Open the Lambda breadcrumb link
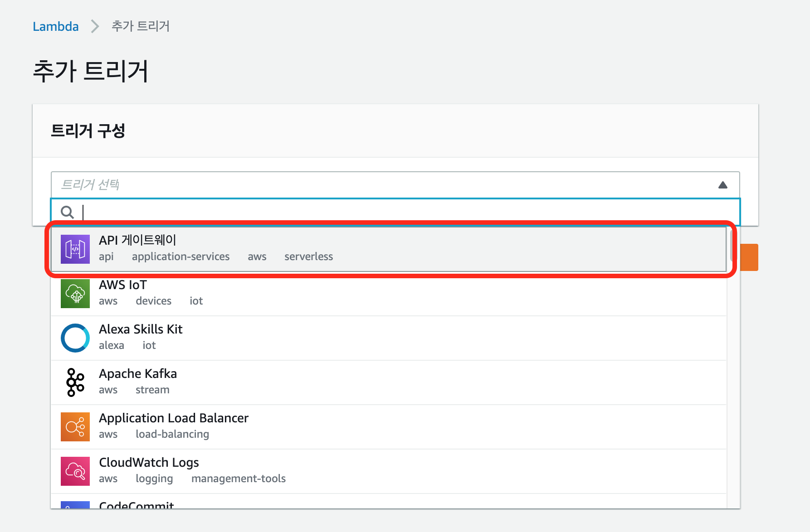The height and width of the screenshot is (532, 810). pyautogui.click(x=56, y=26)
